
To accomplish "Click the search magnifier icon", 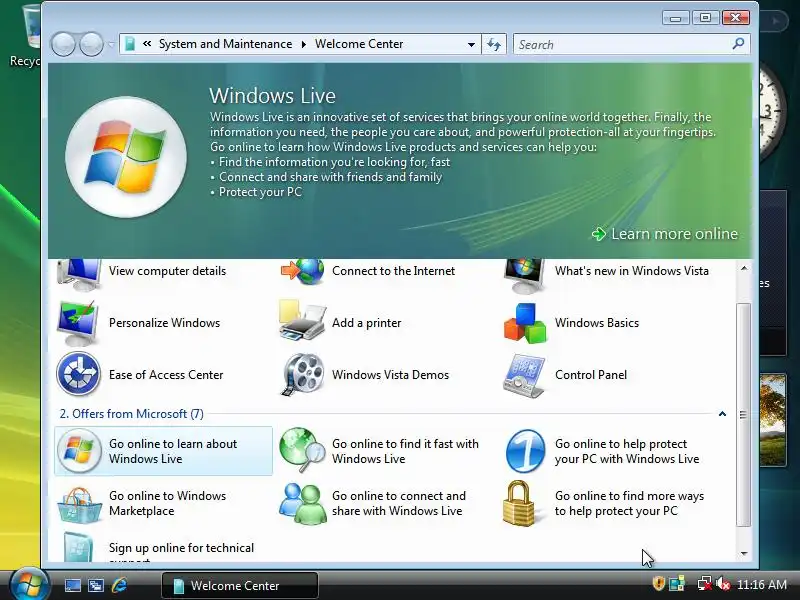I will pos(738,44).
